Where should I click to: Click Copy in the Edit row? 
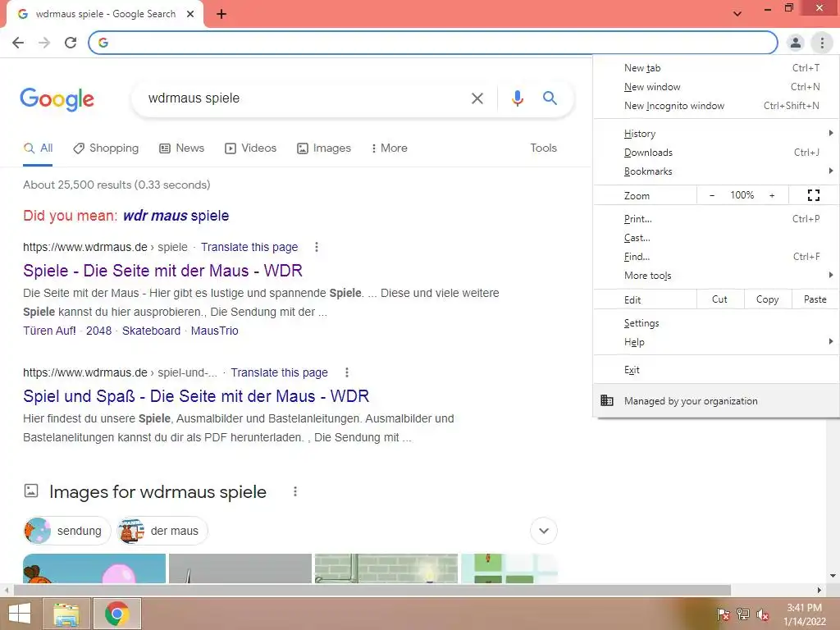point(767,299)
